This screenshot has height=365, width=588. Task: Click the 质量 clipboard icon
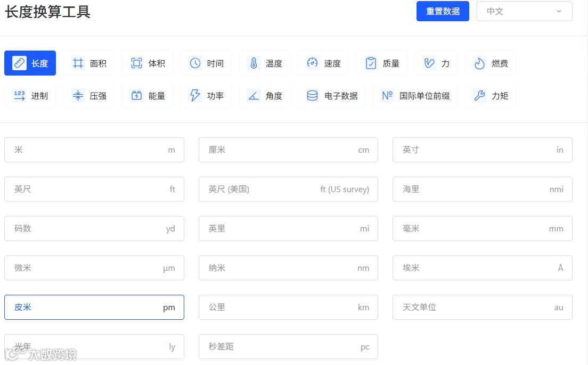(371, 63)
